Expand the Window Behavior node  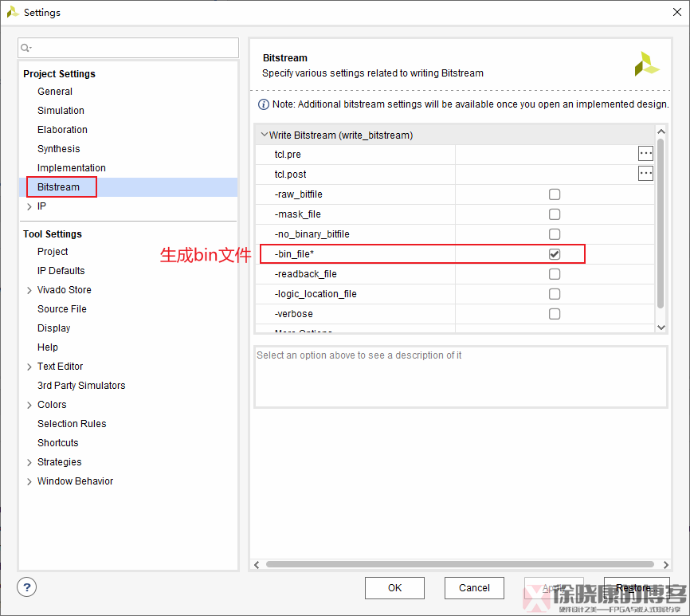[x=29, y=481]
